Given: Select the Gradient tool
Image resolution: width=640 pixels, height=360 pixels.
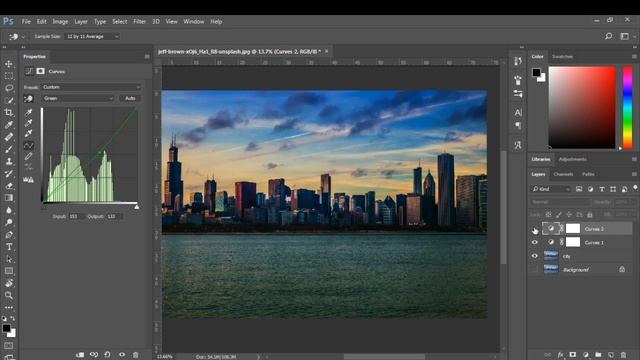Looking at the screenshot, I should point(9,198).
